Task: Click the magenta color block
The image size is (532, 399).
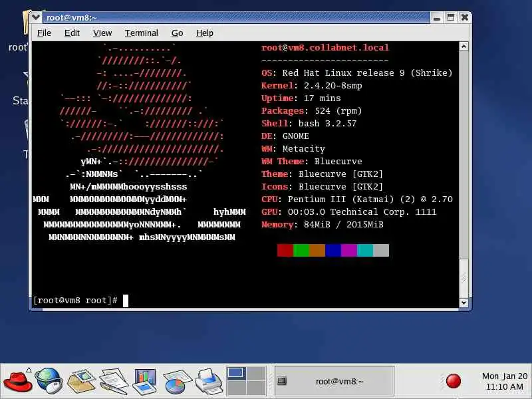Action: point(349,251)
